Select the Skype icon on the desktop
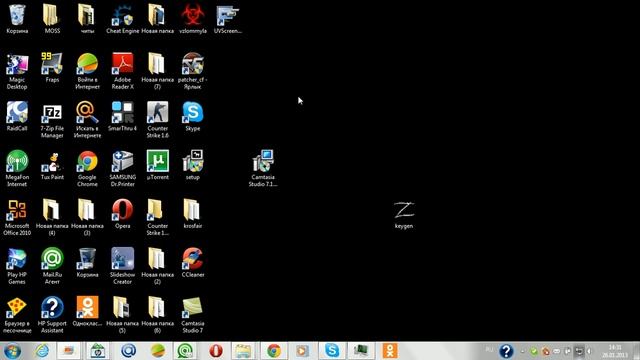640x360 pixels. (x=193, y=116)
